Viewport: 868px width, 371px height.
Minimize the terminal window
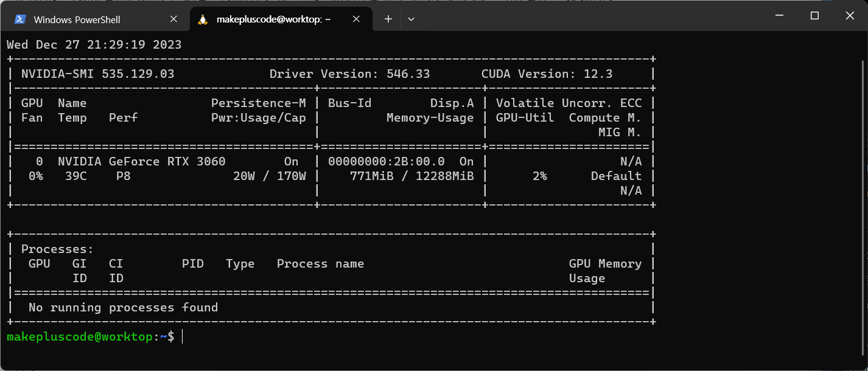(779, 16)
